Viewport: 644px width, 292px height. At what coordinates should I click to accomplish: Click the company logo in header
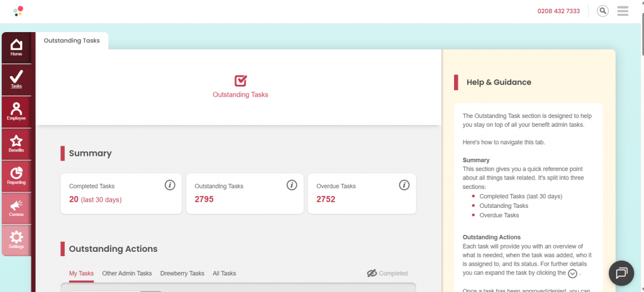tap(18, 11)
